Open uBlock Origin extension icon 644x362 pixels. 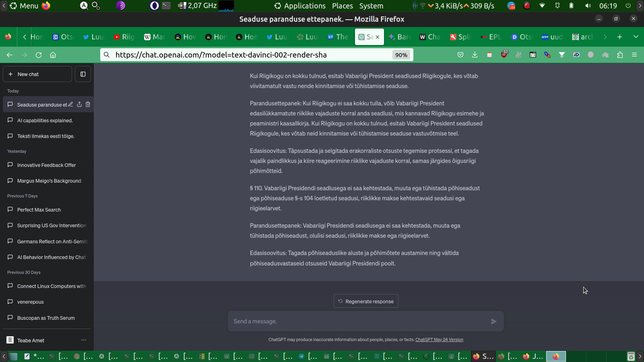coord(504,54)
